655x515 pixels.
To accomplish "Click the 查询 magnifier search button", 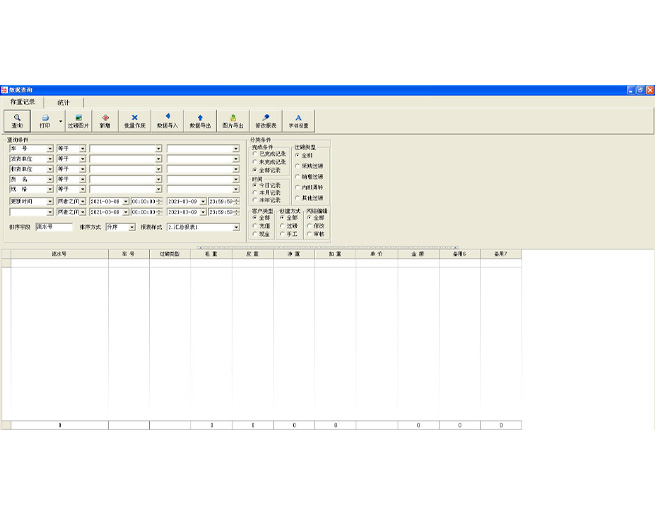I will (x=17, y=120).
